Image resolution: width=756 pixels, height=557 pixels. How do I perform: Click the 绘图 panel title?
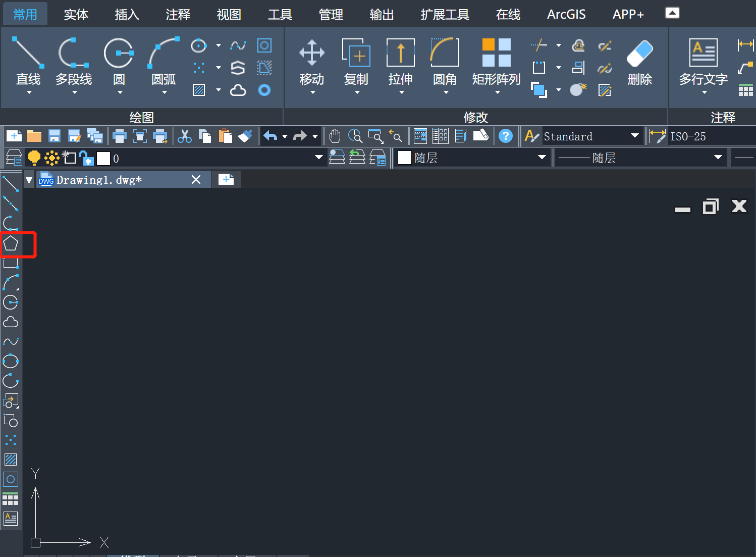click(x=142, y=117)
